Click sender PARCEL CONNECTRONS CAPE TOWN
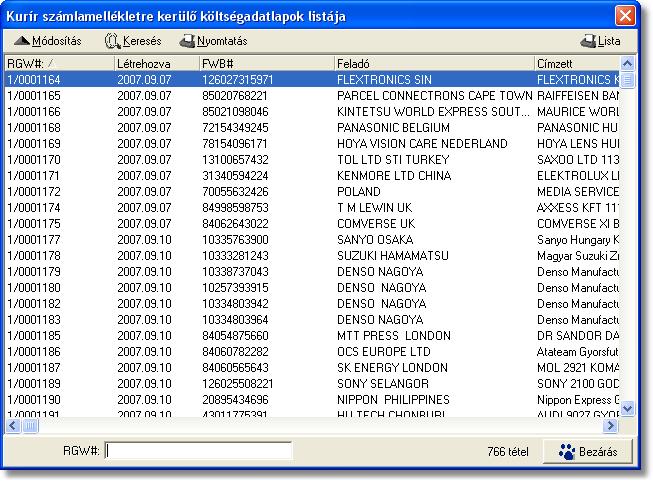653x482 pixels. (x=435, y=95)
